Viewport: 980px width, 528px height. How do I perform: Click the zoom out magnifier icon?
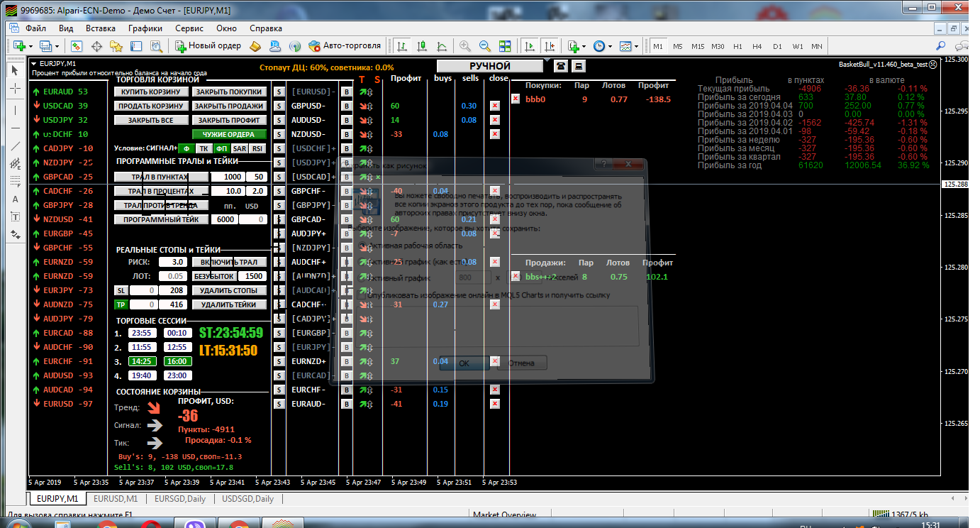click(485, 45)
